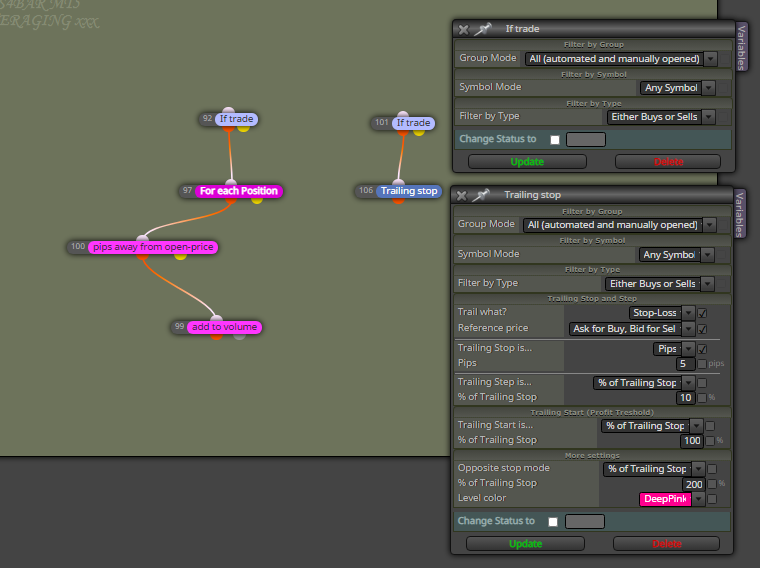Click yellow output dot of node 92
This screenshot has height=568, width=760.
pos(243,128)
